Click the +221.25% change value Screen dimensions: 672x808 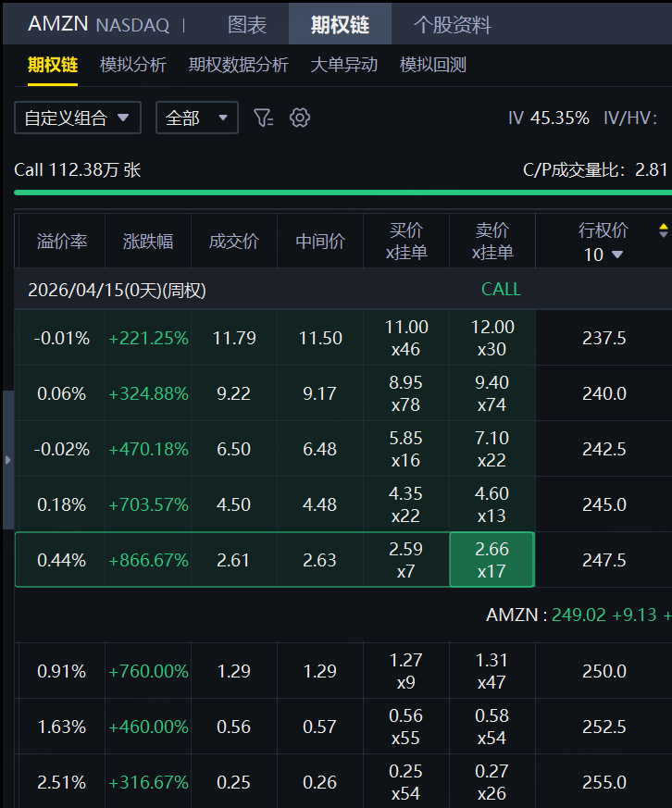(x=148, y=338)
